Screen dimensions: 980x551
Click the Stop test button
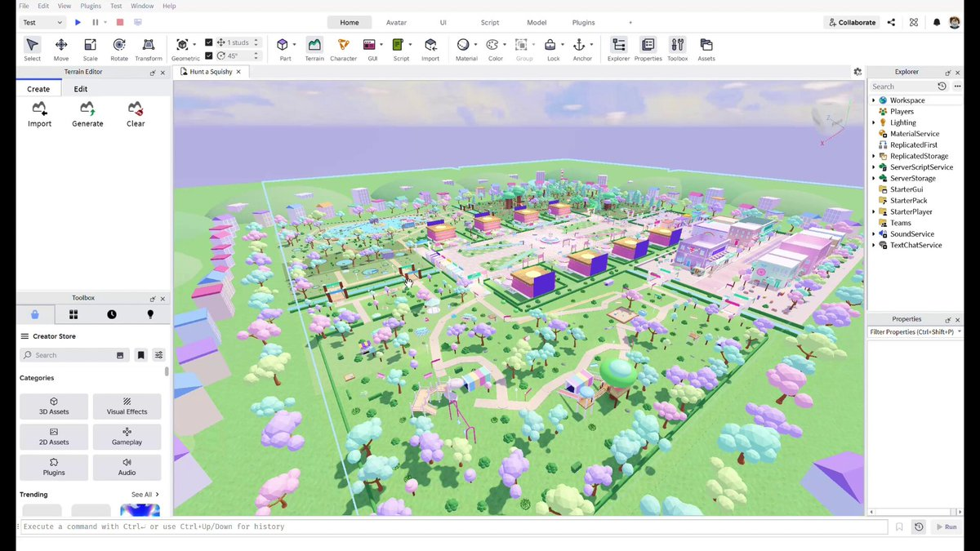[x=120, y=23]
